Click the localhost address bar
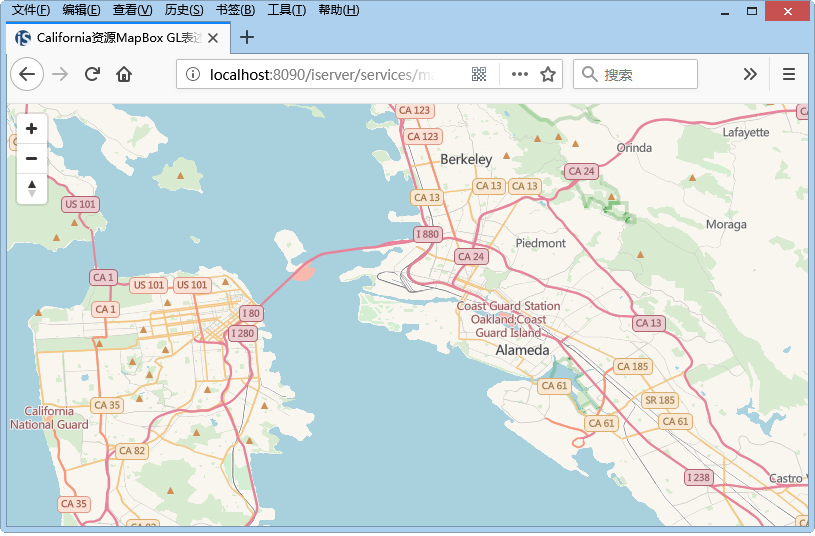Screen dimensions: 815x536 pyautogui.click(x=320, y=74)
